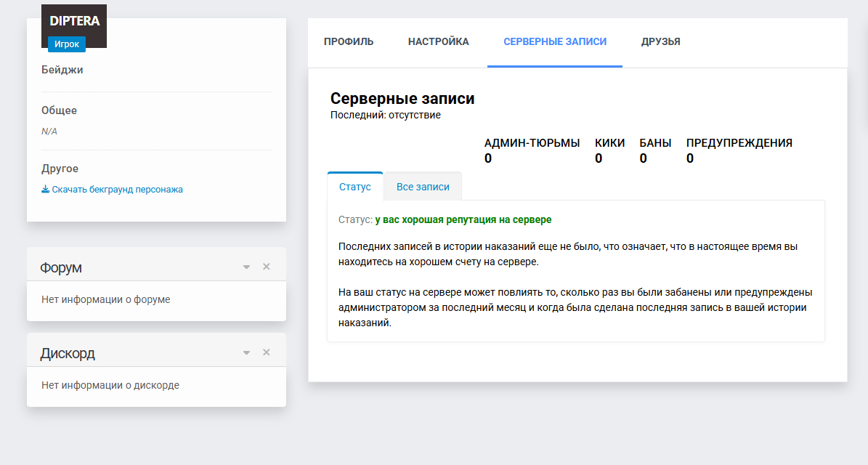Close the Форум panel
This screenshot has width=868, height=465.
click(266, 267)
